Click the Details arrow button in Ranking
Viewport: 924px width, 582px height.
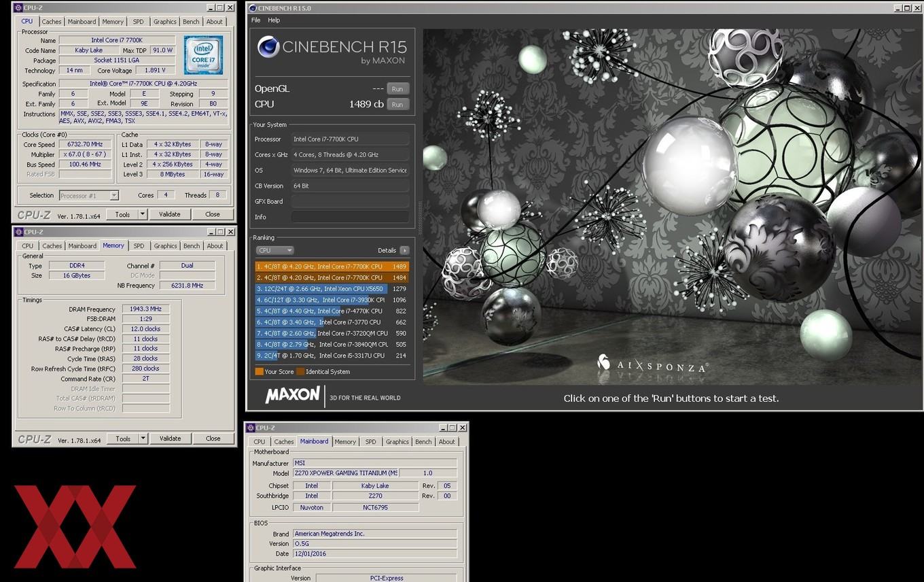tap(404, 250)
